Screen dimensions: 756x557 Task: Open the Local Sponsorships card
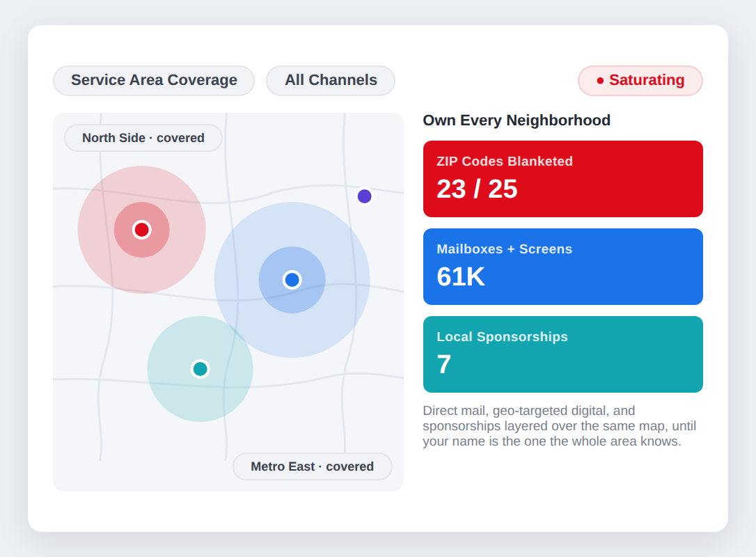coord(563,354)
